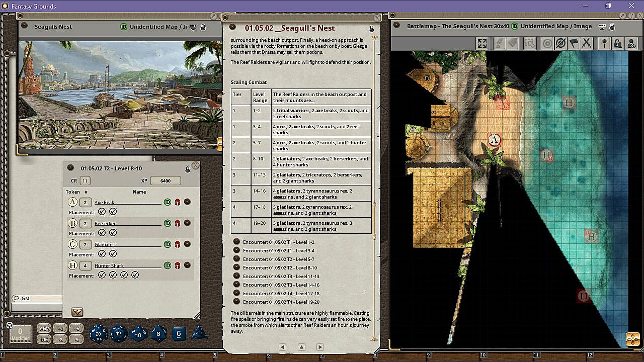Click the flag icon in map toolbar
This screenshot has height=362, width=644.
click(574, 44)
